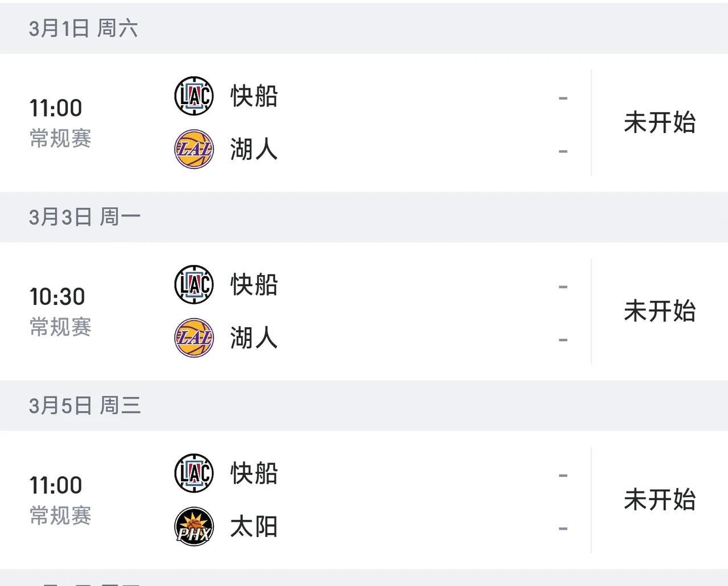Viewport: 728px width, 586px height.
Task: Tap the 11:00 time on March 5
Action: click(x=56, y=485)
